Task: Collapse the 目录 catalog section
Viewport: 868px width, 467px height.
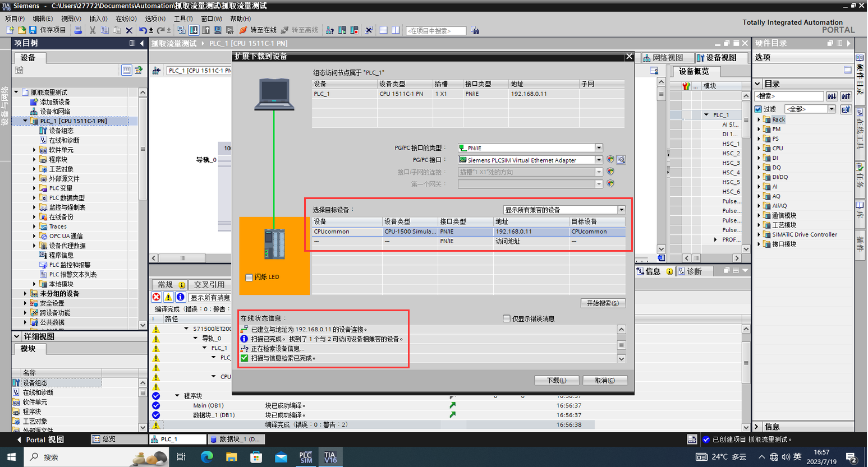Action: click(x=757, y=84)
